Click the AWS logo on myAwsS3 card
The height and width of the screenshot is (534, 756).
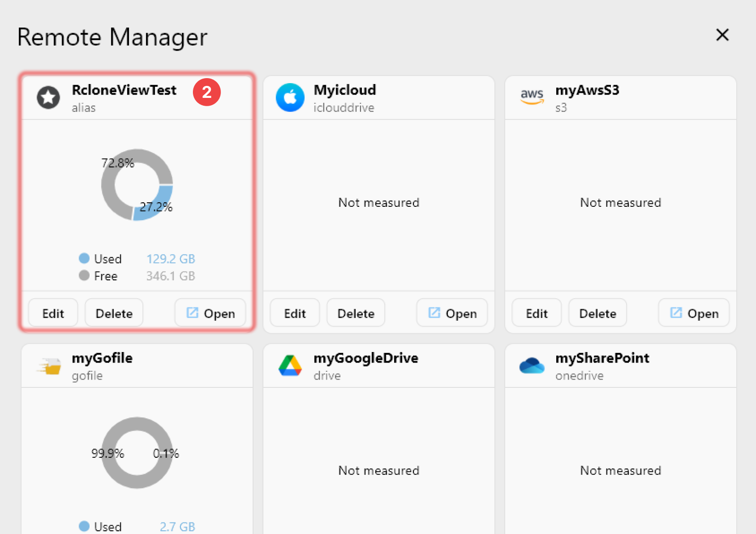532,97
